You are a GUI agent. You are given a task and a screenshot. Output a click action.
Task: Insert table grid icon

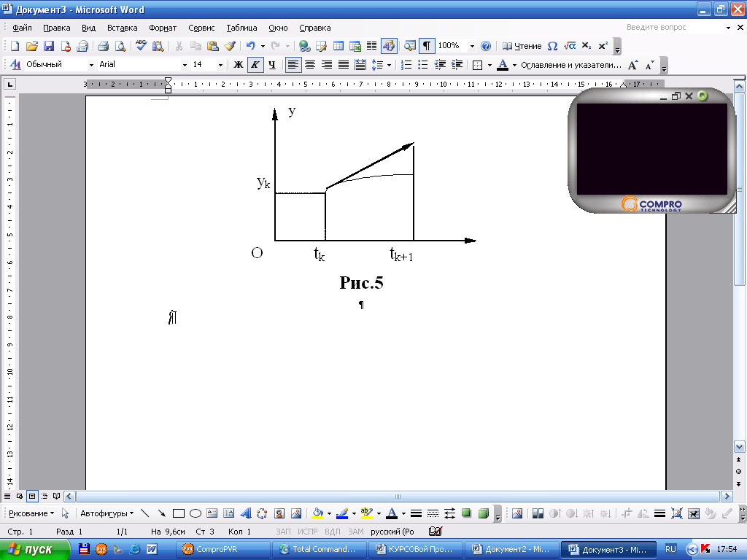click(338, 46)
